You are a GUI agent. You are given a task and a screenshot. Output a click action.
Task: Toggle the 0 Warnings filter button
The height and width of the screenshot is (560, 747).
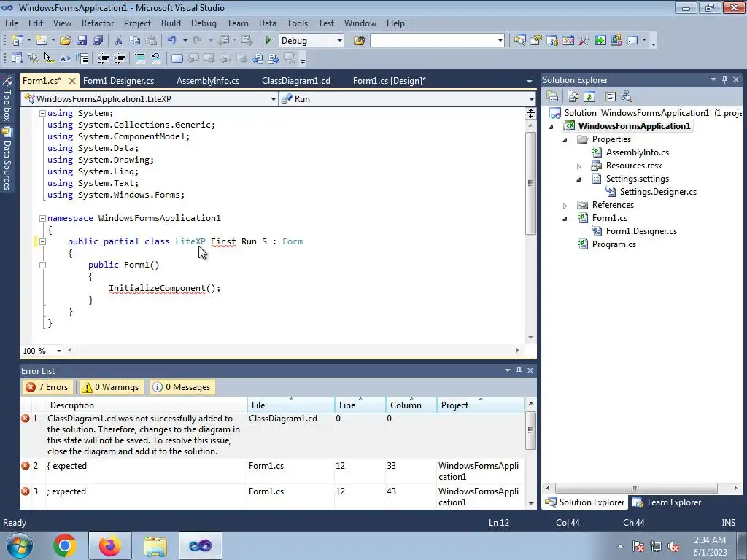point(111,387)
